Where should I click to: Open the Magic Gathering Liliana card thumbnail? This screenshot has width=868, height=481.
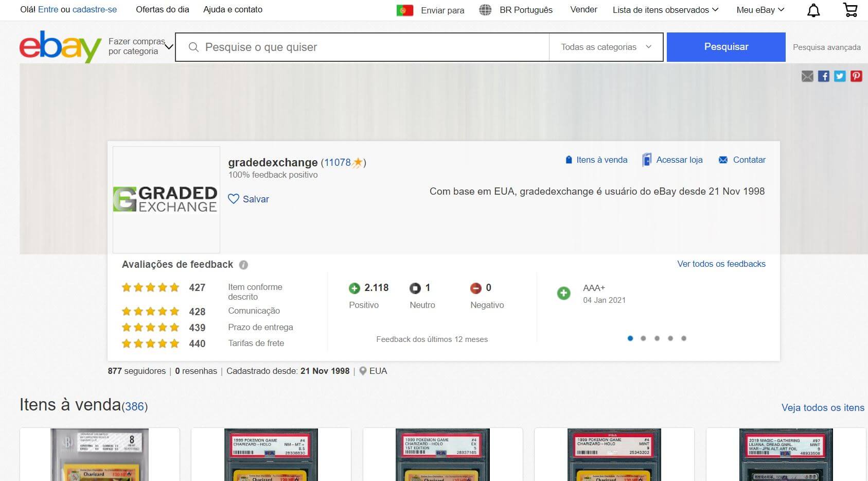click(x=786, y=455)
